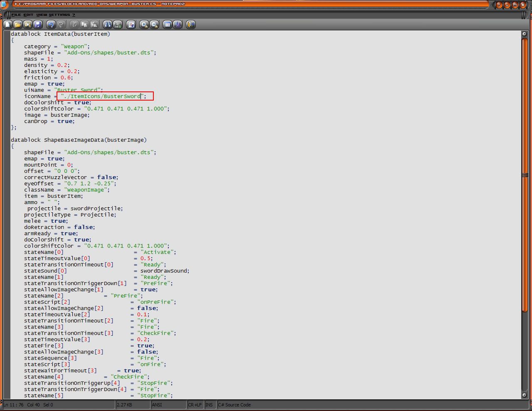Click the Exit door toolbar icon
532x411 pixels.
190,25
